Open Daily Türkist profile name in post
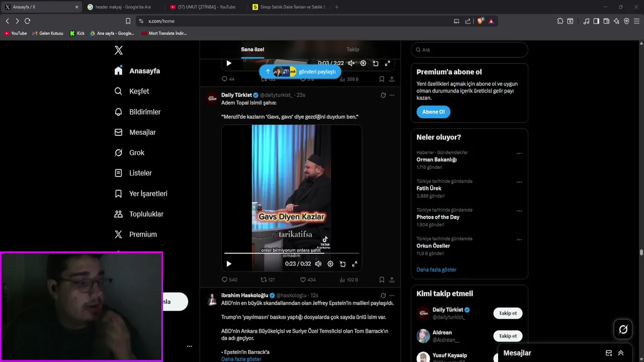 [x=236, y=95]
